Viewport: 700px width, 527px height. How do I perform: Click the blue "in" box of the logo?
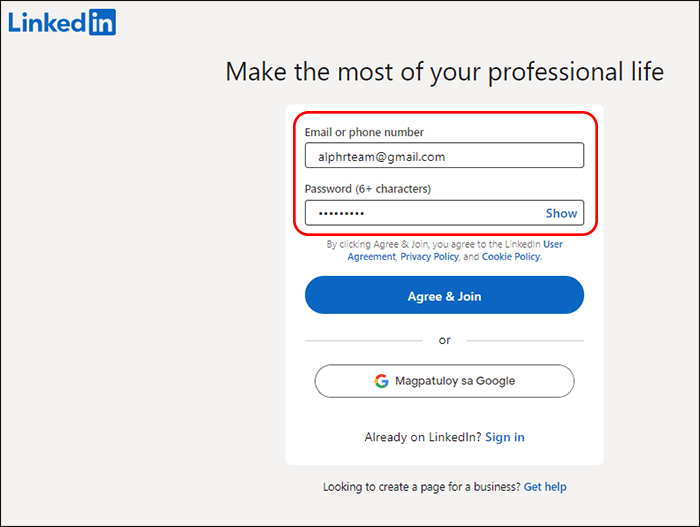(x=101, y=22)
